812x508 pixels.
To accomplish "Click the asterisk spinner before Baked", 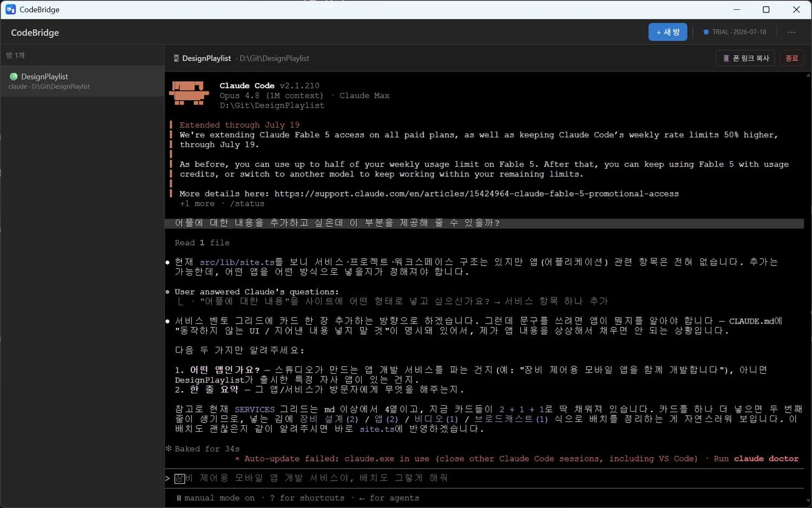I will 168,448.
